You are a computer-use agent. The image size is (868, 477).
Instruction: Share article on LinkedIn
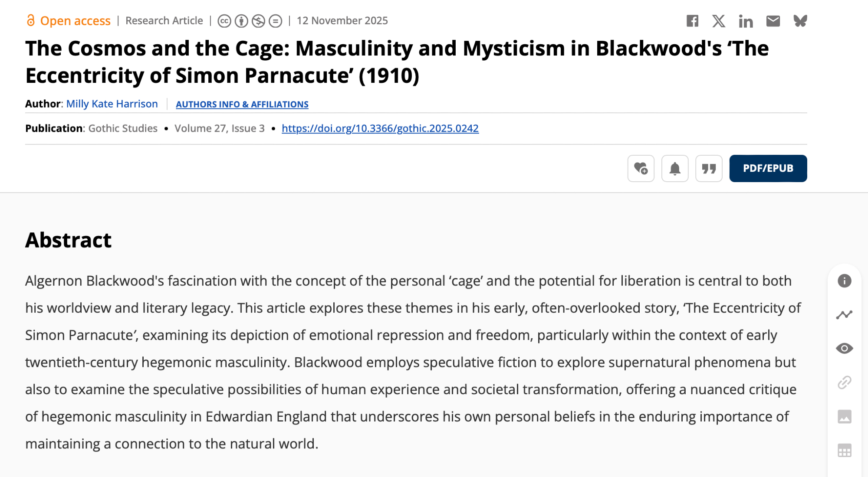click(746, 21)
